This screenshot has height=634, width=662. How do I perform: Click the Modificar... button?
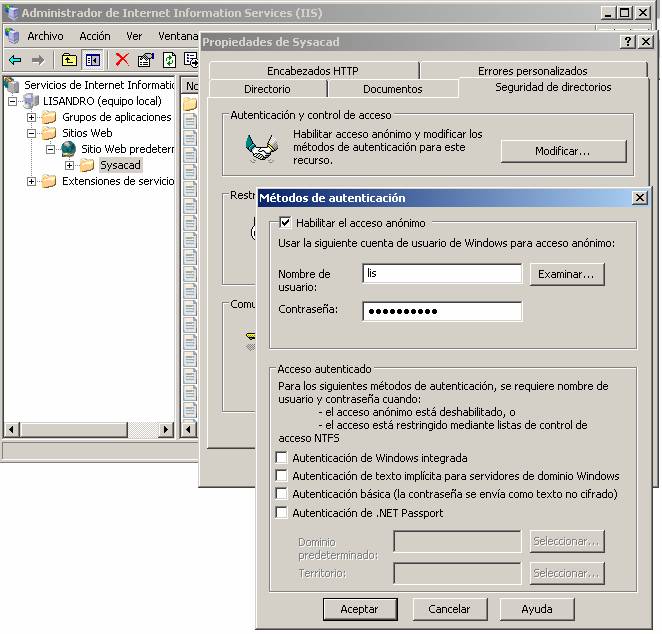pos(563,151)
